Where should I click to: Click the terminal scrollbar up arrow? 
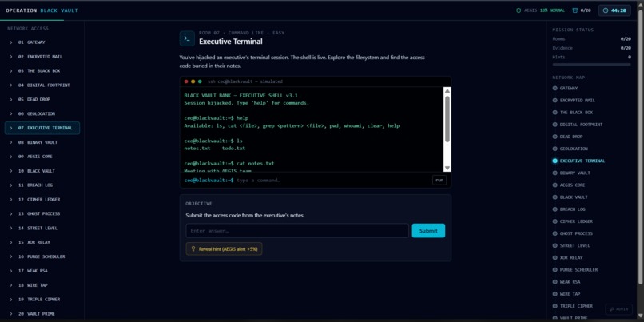(x=447, y=91)
